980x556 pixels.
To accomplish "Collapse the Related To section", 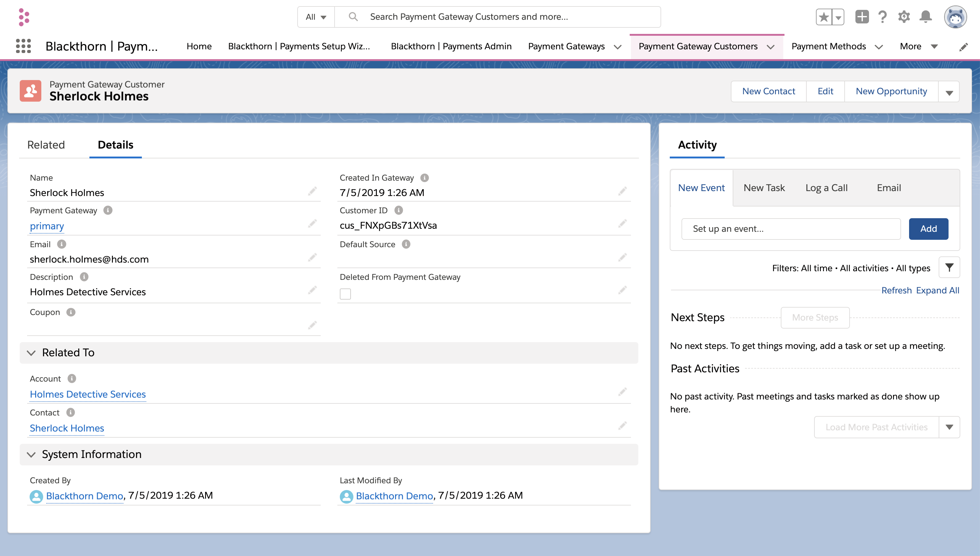I will click(x=31, y=353).
